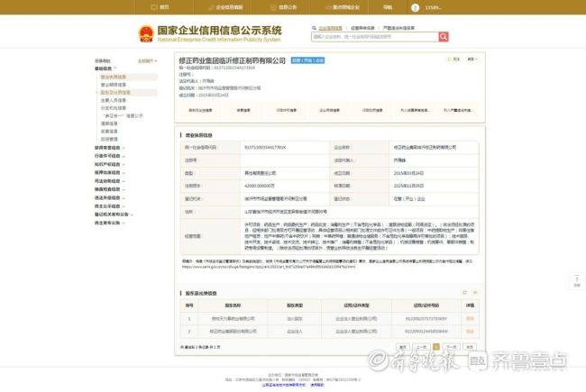The width and height of the screenshot is (586, 392).
Task: Open the first blue link in footer
Action: tap(284, 385)
